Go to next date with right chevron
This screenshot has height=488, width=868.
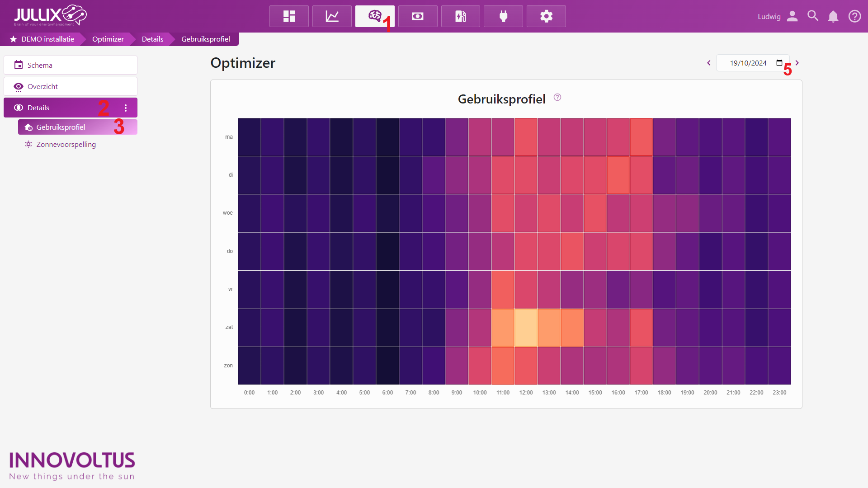point(797,63)
